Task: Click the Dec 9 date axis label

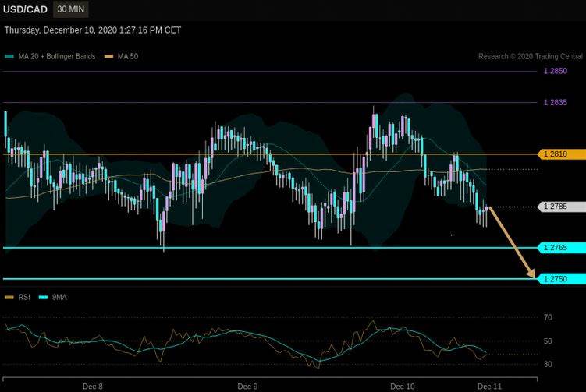Action: click(247, 387)
